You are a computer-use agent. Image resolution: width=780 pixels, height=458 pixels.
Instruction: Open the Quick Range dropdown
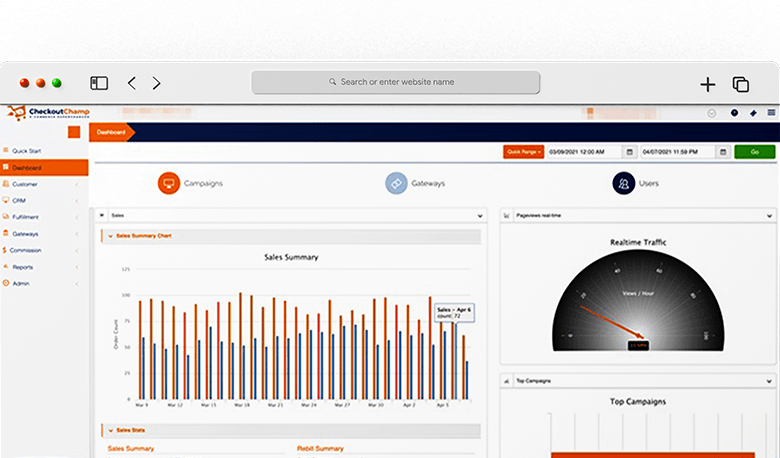(x=523, y=152)
